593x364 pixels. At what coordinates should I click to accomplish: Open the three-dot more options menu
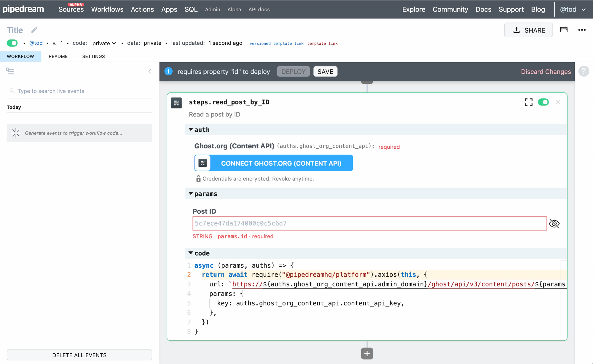[x=582, y=30]
